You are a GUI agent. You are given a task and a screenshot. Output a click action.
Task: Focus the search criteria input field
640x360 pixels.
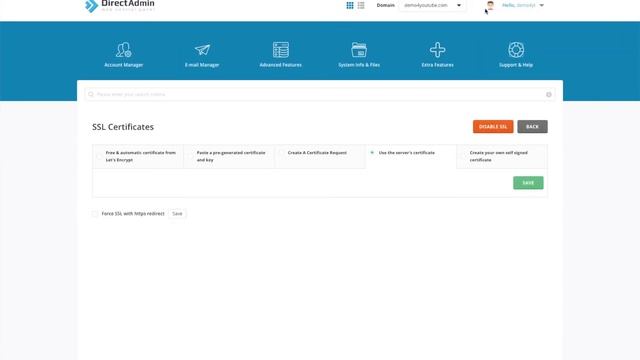tap(320, 94)
